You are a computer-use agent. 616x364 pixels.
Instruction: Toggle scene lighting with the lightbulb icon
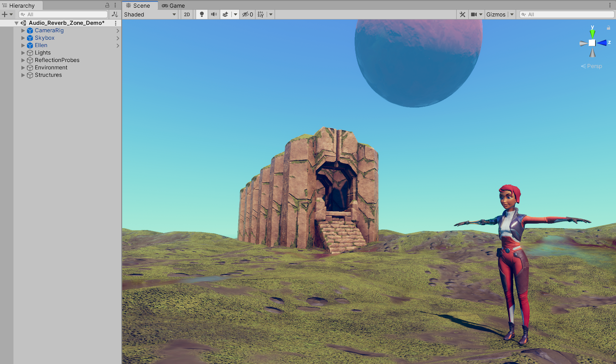pyautogui.click(x=202, y=15)
